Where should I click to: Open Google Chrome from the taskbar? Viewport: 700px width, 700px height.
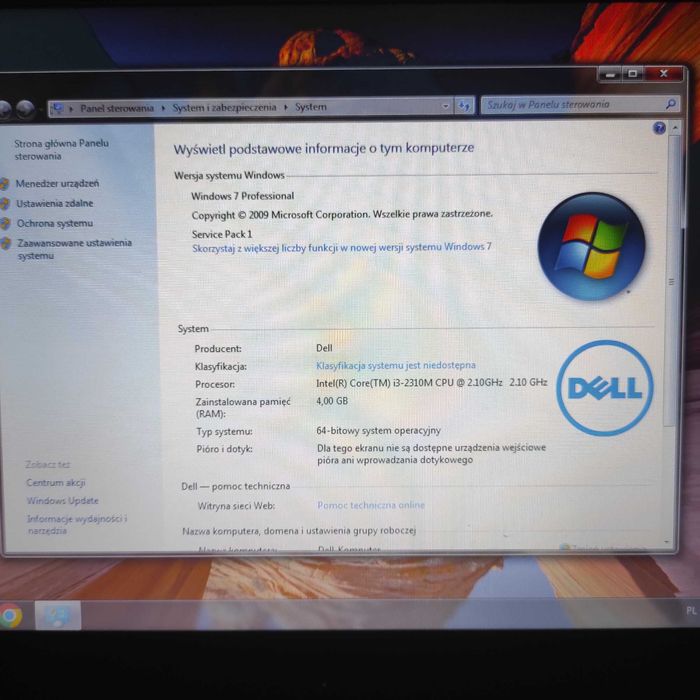(x=11, y=616)
